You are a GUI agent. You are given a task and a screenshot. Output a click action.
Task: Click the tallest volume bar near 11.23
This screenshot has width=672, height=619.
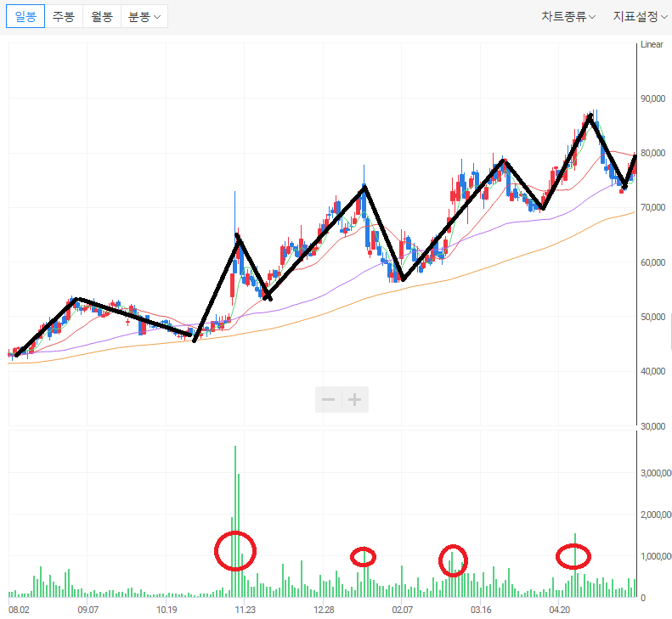235,521
